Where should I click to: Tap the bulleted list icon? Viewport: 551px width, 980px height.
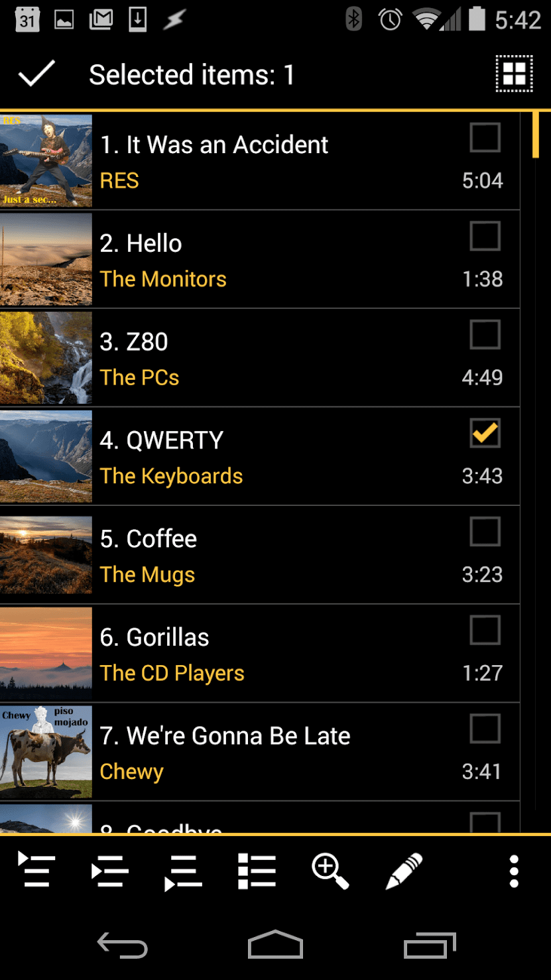(x=257, y=871)
